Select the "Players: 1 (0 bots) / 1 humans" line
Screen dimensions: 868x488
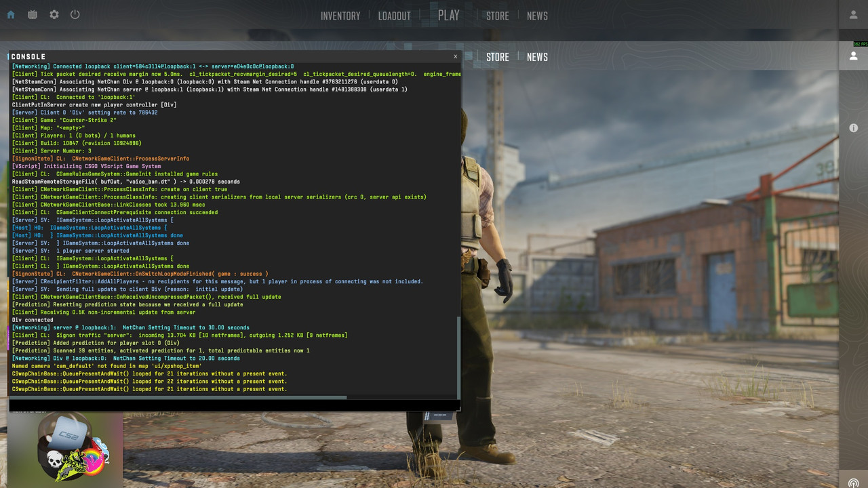point(74,136)
